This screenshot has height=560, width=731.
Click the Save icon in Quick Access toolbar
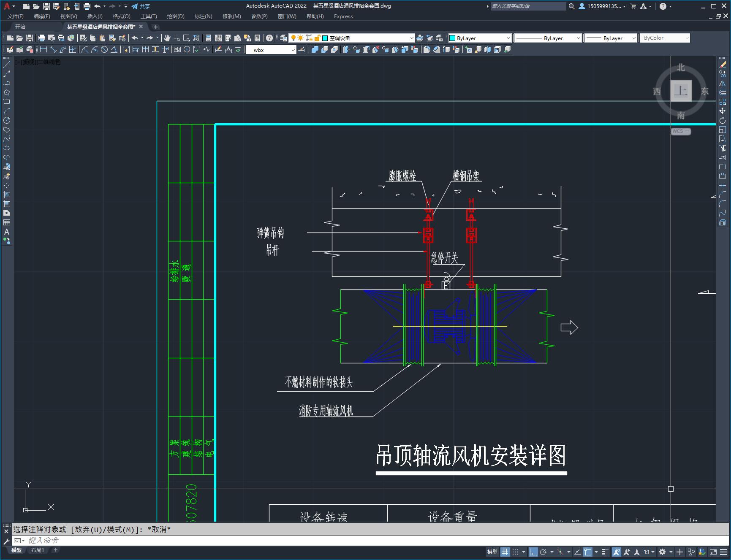point(46,6)
